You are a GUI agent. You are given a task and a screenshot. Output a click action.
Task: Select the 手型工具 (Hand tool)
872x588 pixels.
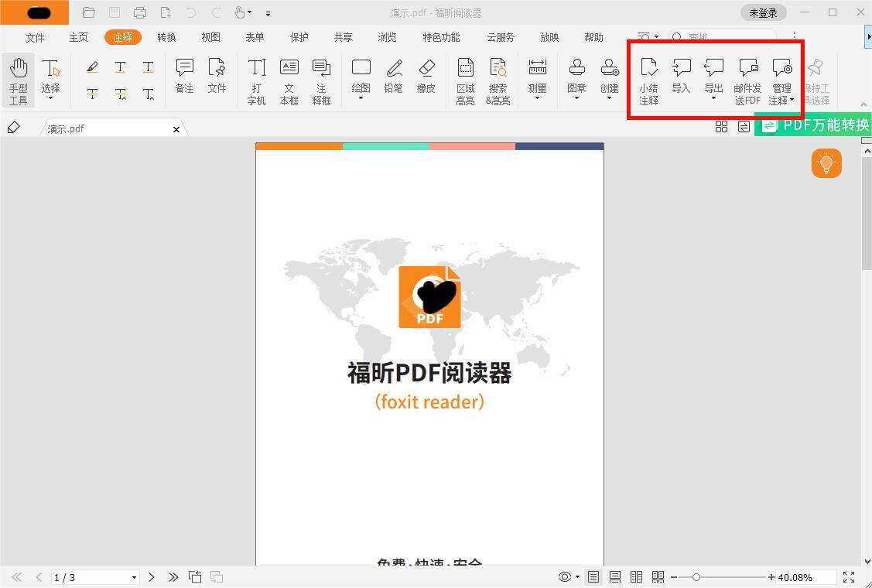pos(18,80)
